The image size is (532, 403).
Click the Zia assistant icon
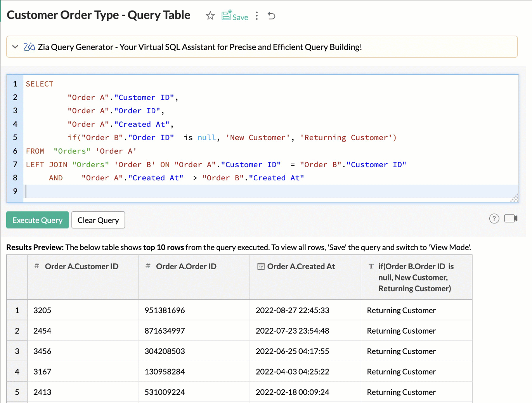[29, 47]
